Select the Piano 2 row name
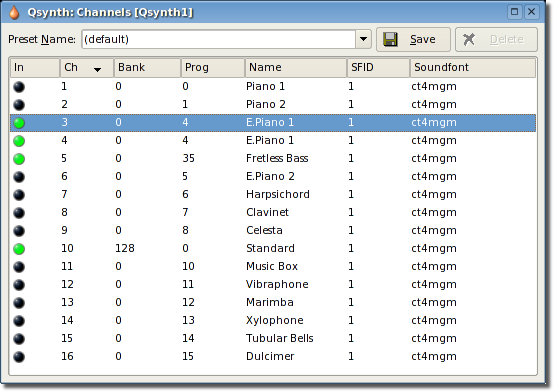The width and height of the screenshot is (554, 392). point(266,105)
